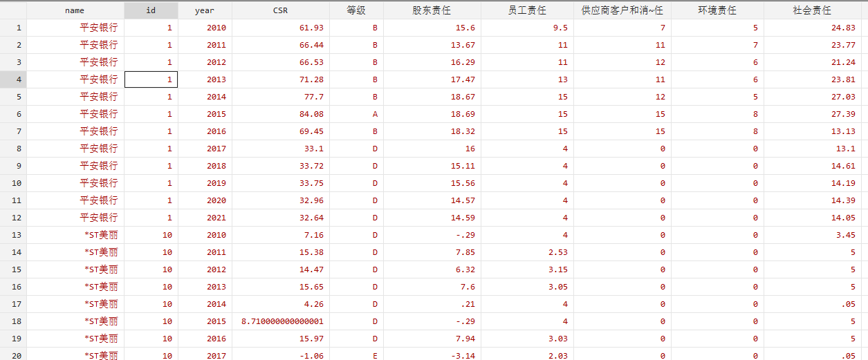Click year 2015 cell in the *ST美丽 row
Screen dimensions: 868x360
tap(216, 321)
